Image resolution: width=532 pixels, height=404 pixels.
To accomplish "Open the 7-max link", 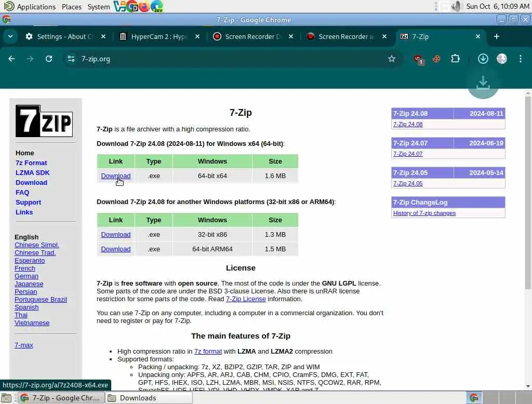I will point(24,345).
